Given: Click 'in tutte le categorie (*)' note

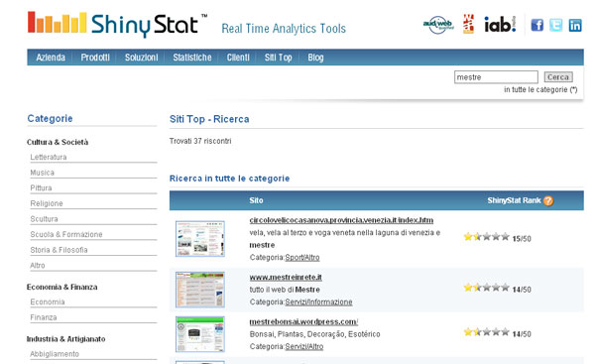Looking at the screenshot, I should (540, 90).
